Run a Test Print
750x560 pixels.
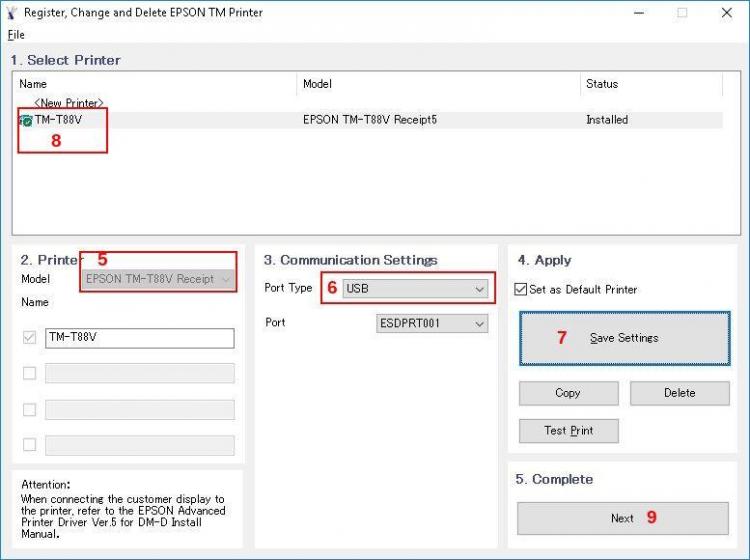click(568, 431)
